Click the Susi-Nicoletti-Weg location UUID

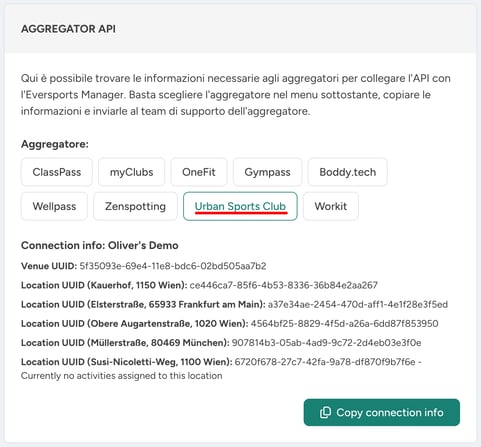pos(325,362)
